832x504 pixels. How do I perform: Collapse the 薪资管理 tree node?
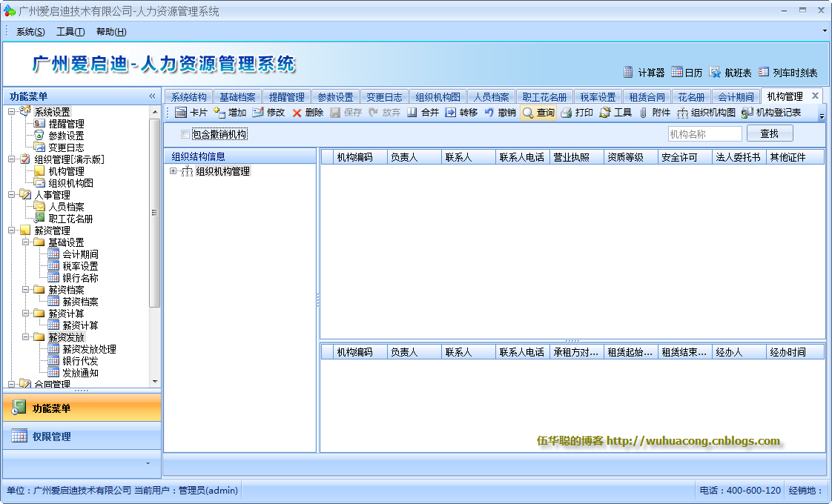tap(12, 231)
